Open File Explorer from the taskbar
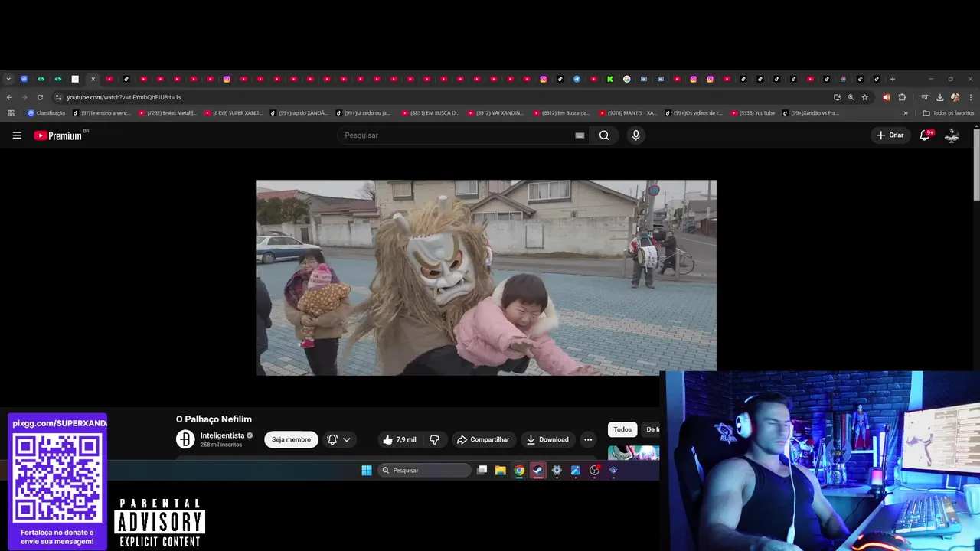 [500, 471]
